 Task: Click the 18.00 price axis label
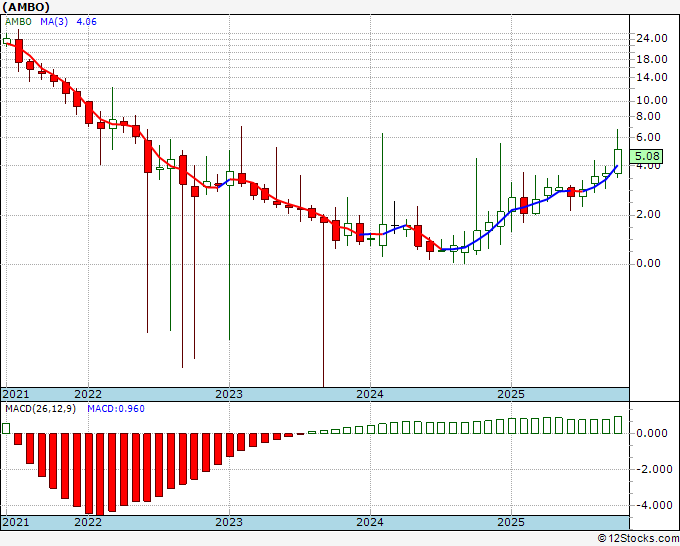(x=651, y=59)
